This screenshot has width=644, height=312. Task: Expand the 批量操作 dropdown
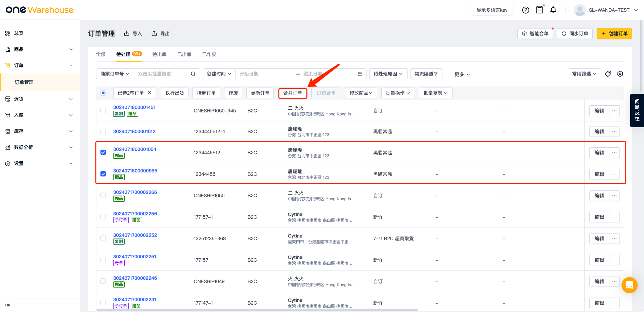point(398,93)
